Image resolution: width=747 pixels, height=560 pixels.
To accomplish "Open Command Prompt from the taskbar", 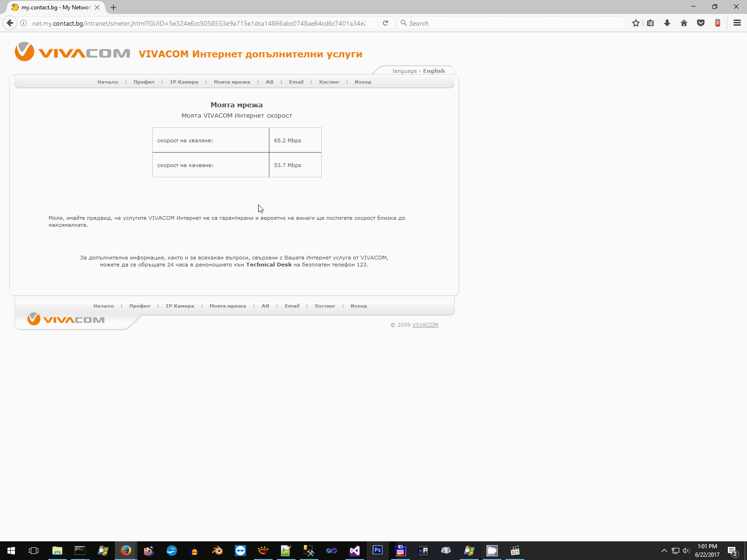I will click(80, 551).
